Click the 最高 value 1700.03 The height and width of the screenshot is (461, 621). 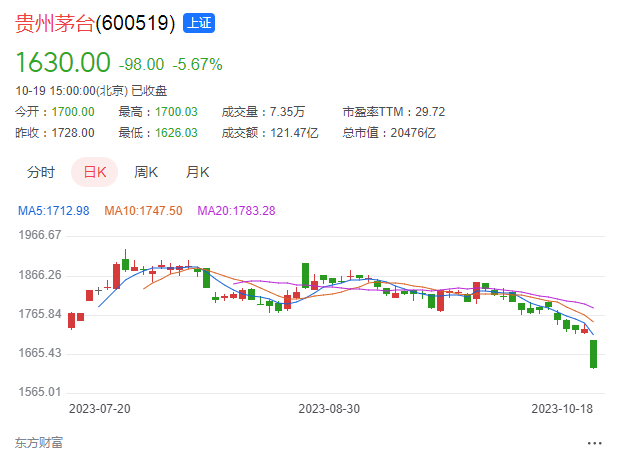tap(176, 112)
